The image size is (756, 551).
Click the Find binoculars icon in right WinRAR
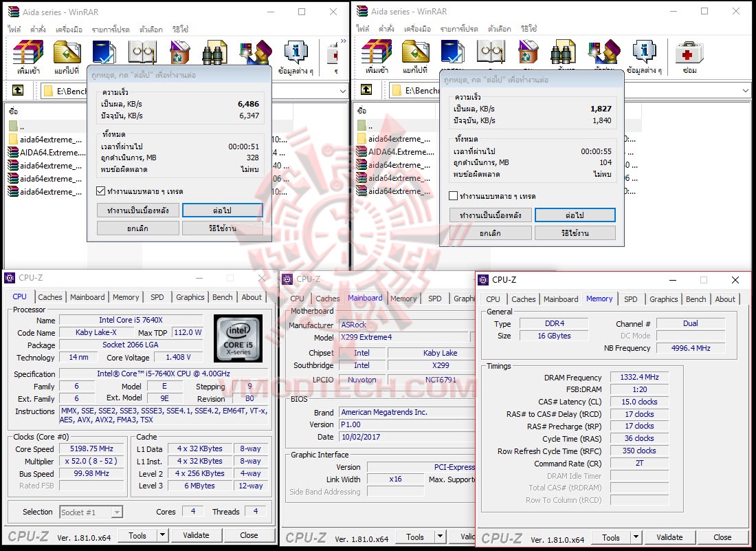564,52
